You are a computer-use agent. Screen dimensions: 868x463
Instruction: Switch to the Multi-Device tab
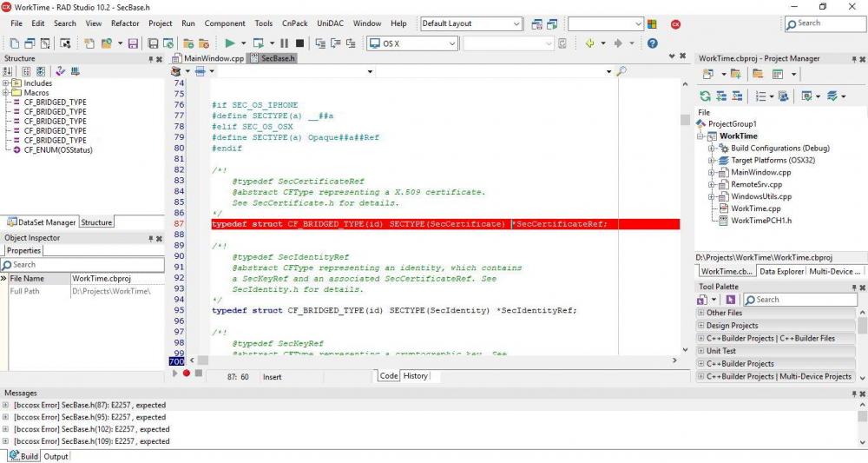[835, 271]
